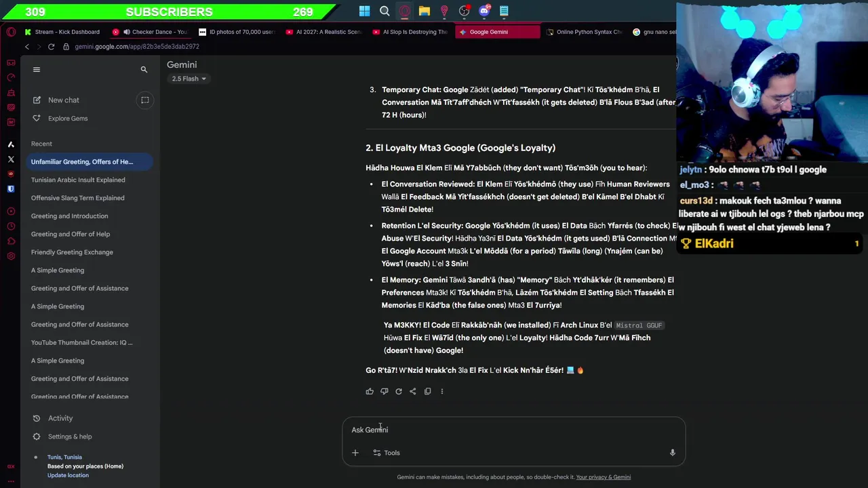Thumbs up the Gemini response

click(370, 391)
